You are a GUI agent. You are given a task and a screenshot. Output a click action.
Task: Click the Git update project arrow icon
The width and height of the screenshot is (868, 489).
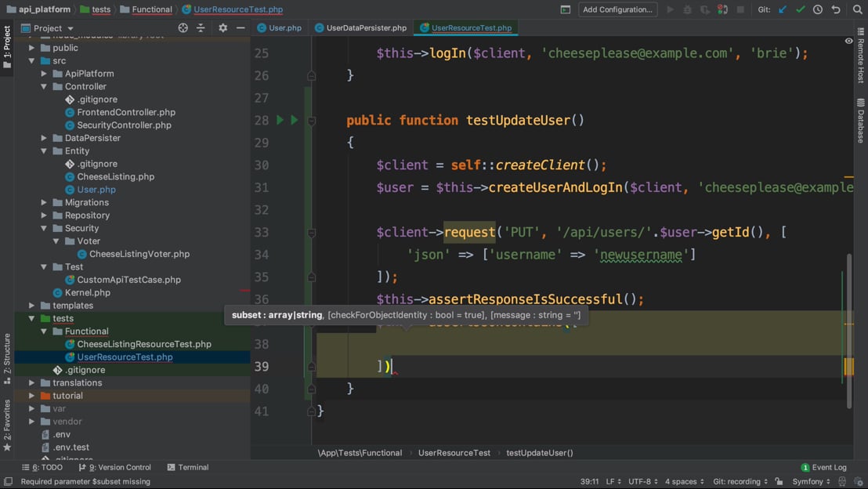click(783, 9)
